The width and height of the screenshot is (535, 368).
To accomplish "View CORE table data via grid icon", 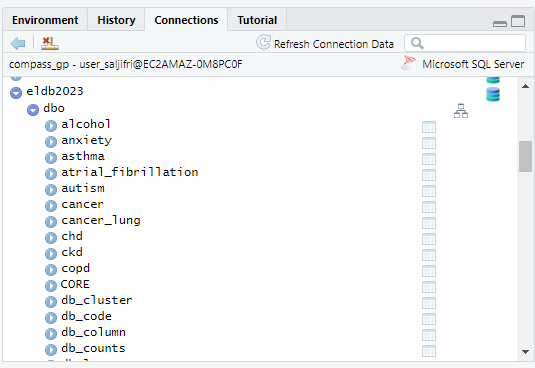I will 429,287.
